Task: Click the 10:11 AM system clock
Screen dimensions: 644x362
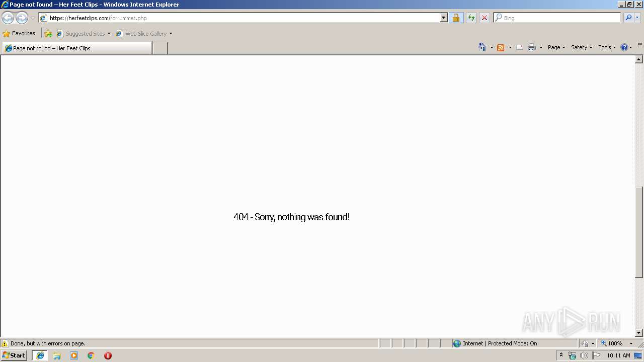Action: (618, 355)
